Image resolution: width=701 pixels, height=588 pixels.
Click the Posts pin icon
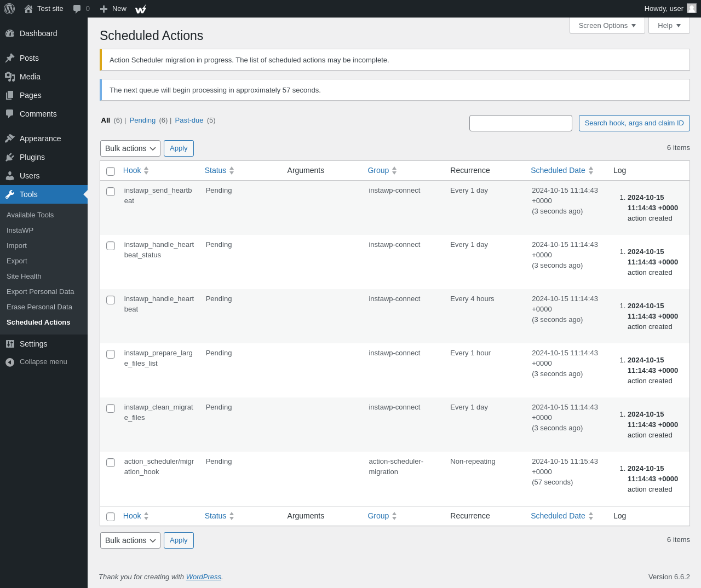tap(10, 58)
